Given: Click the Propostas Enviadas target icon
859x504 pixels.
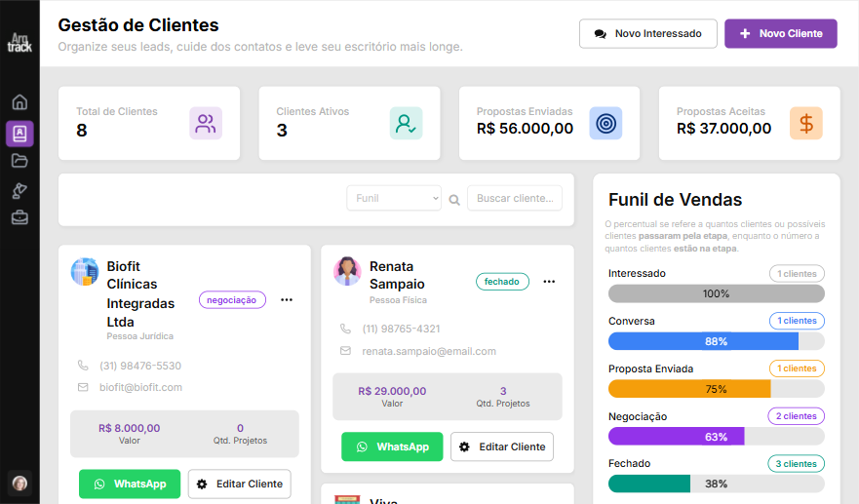Looking at the screenshot, I should pos(605,124).
